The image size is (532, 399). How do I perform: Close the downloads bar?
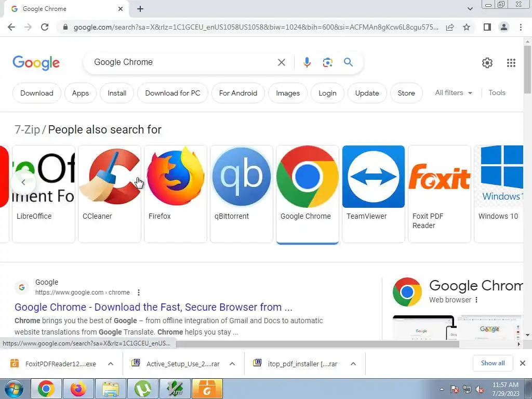(523, 363)
